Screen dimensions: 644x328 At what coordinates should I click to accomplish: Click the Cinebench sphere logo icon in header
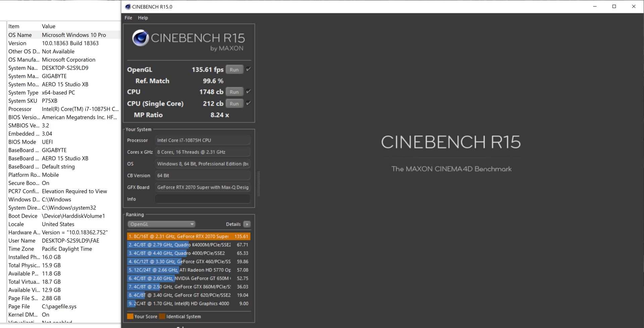pos(140,38)
